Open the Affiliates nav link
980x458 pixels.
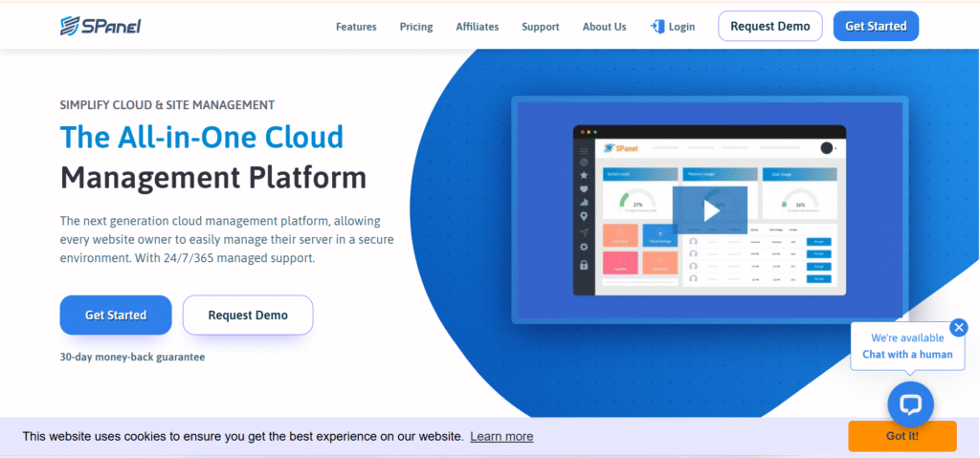477,27
